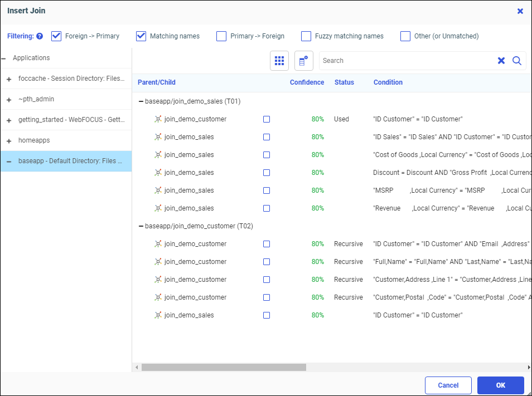Click the horizontal scrollbar thumb
The width and height of the screenshot is (532, 396).
[x=223, y=368]
